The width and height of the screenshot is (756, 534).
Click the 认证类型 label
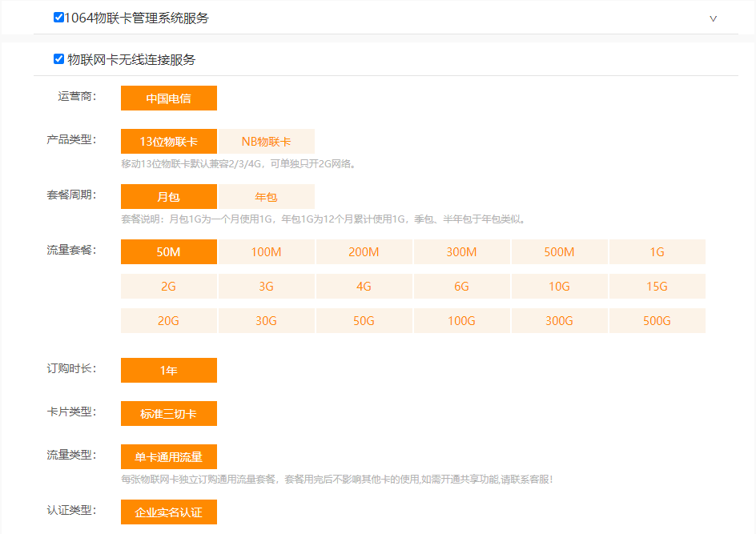click(71, 510)
